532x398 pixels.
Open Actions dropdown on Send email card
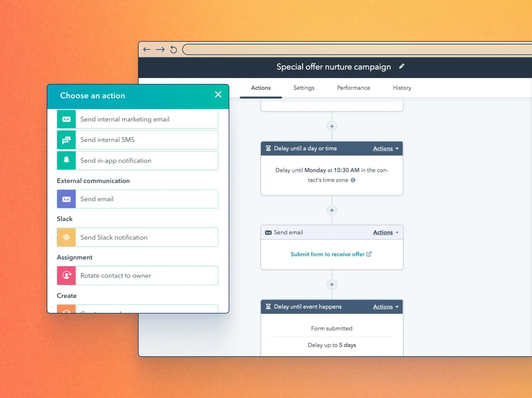[386, 232]
